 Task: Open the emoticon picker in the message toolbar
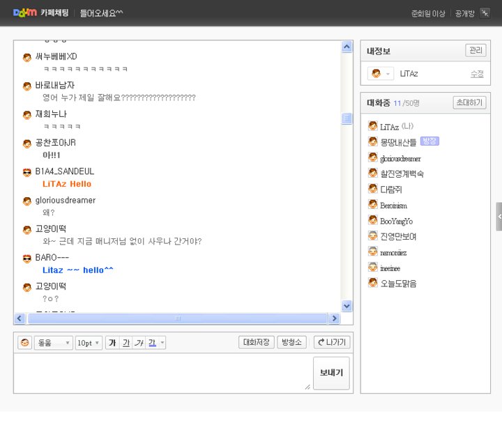click(24, 343)
